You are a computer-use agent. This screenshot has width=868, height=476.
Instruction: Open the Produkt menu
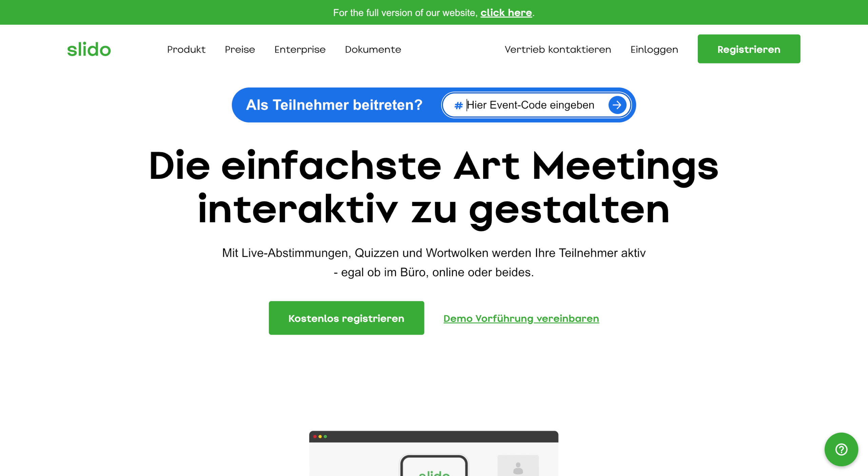coord(186,50)
